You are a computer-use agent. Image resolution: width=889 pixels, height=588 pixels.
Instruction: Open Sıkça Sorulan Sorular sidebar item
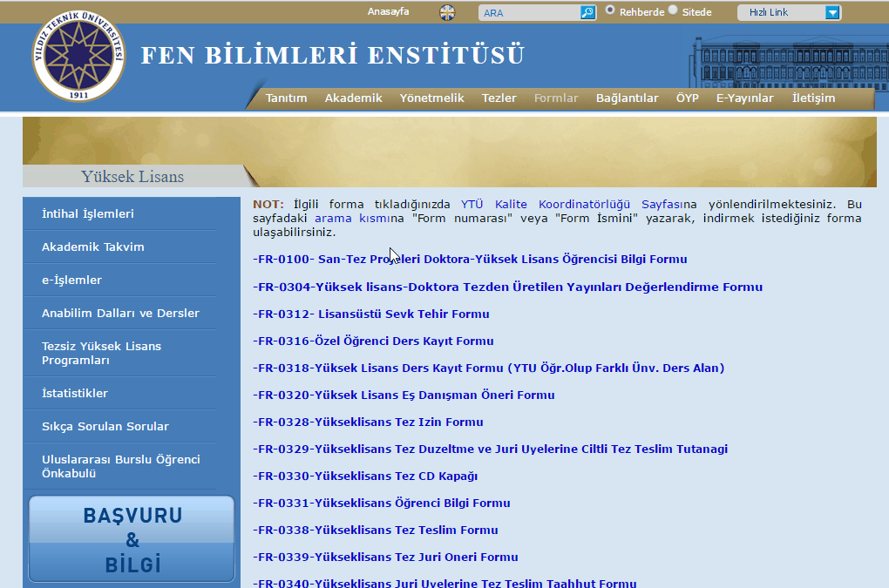(x=105, y=427)
